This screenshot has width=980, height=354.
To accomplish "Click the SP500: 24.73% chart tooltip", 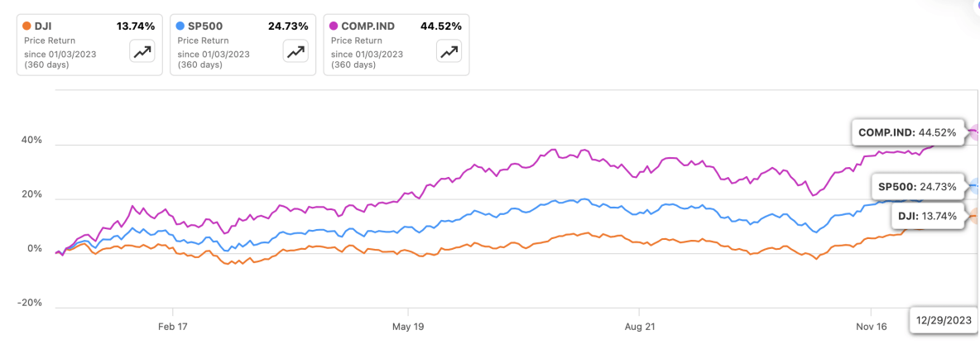I will [917, 188].
